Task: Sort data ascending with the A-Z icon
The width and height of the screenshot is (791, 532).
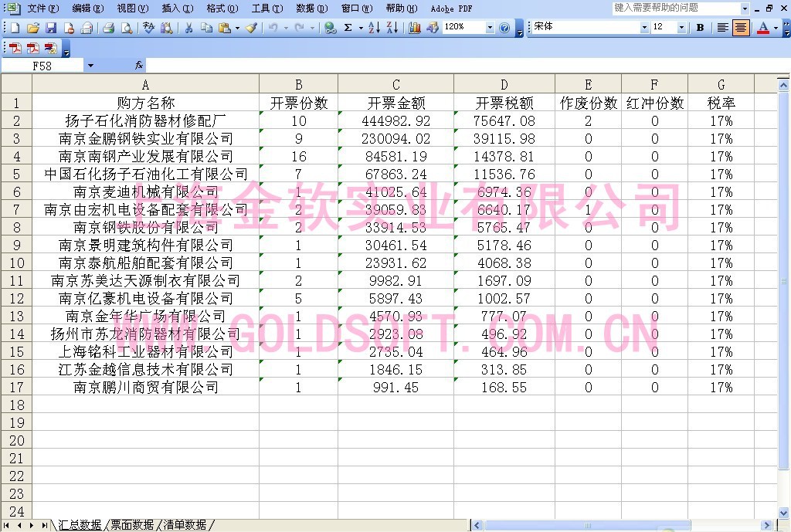Action: (375, 27)
